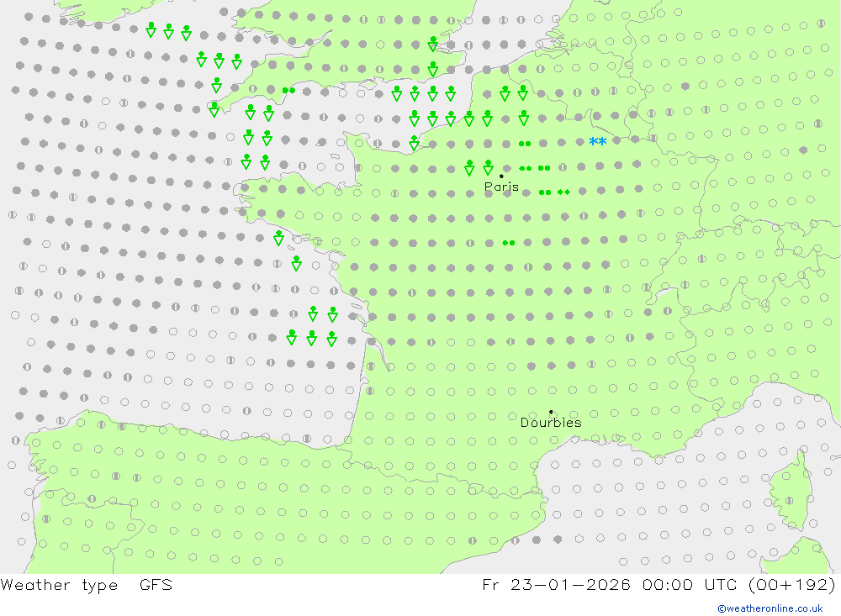Click the black dot marking Dourbies
Image resolution: width=841 pixels, height=616 pixels.
tap(551, 412)
